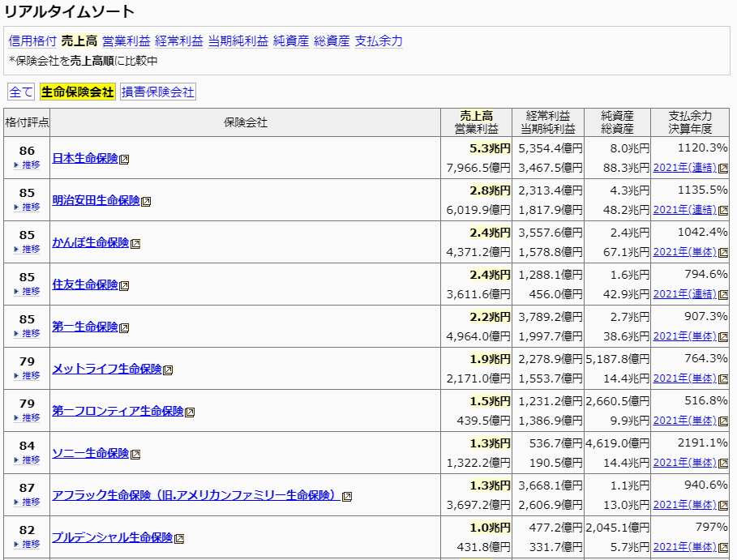
Task: Expand 推移 under score 84 for ソニー生命保険
Action: [x=27, y=460]
